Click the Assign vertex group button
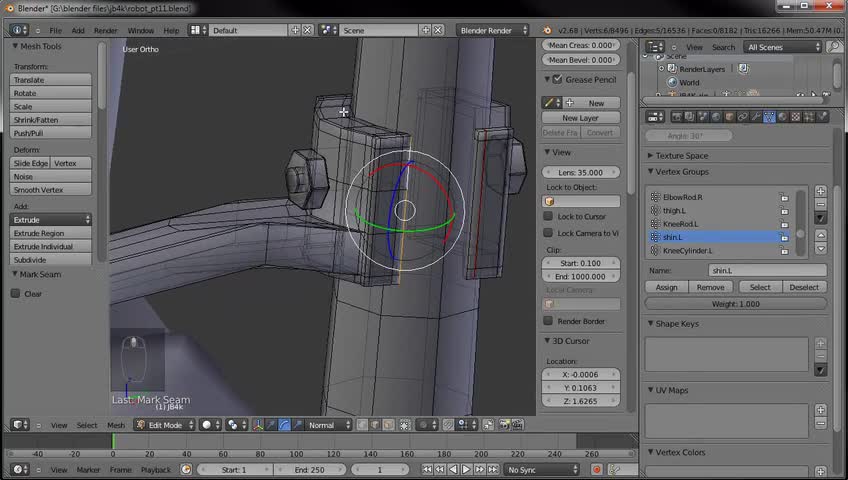 coord(666,287)
